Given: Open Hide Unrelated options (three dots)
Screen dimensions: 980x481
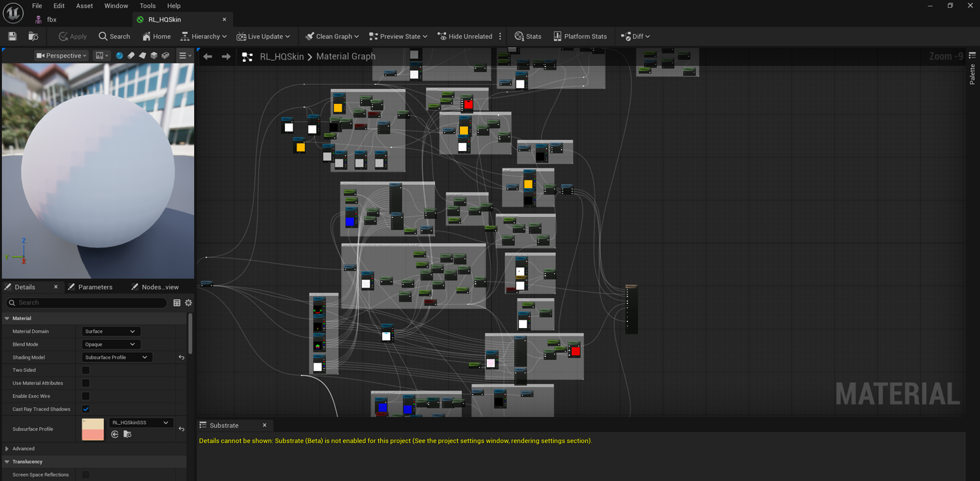Looking at the screenshot, I should pyautogui.click(x=500, y=37).
